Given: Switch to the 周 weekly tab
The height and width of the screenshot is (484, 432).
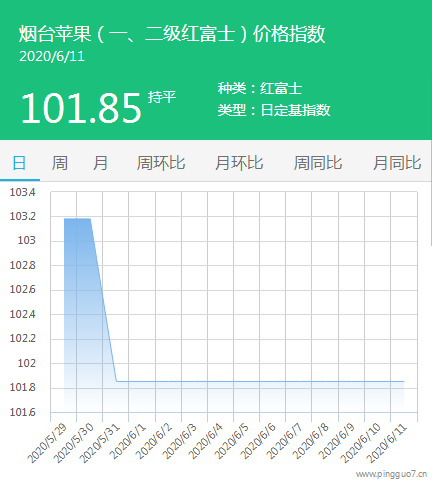Looking at the screenshot, I should (x=60, y=163).
